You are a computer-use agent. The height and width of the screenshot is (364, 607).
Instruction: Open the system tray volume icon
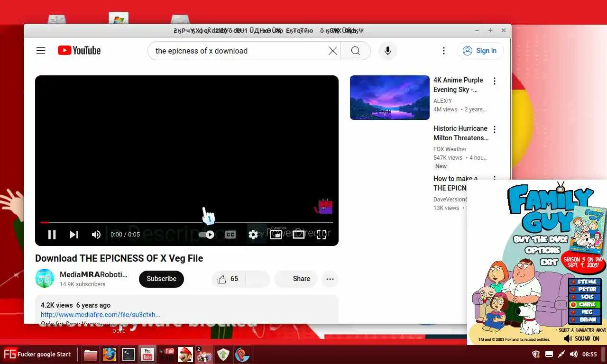point(573,354)
